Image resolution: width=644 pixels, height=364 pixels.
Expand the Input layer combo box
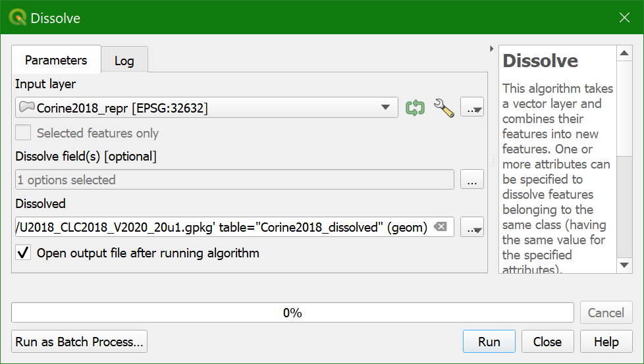pos(207,107)
